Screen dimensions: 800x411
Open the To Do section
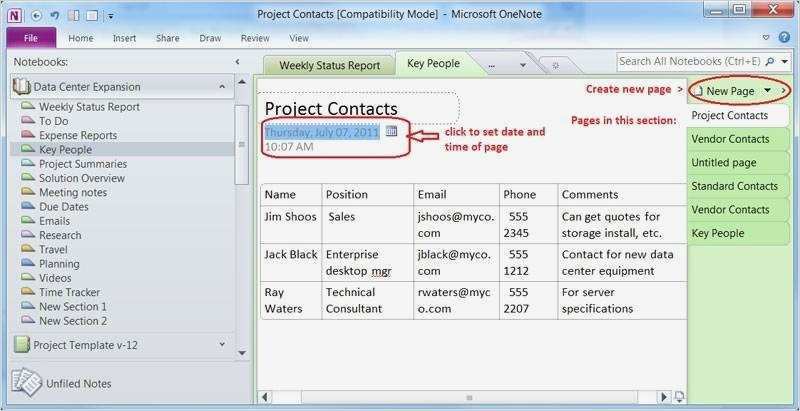54,121
